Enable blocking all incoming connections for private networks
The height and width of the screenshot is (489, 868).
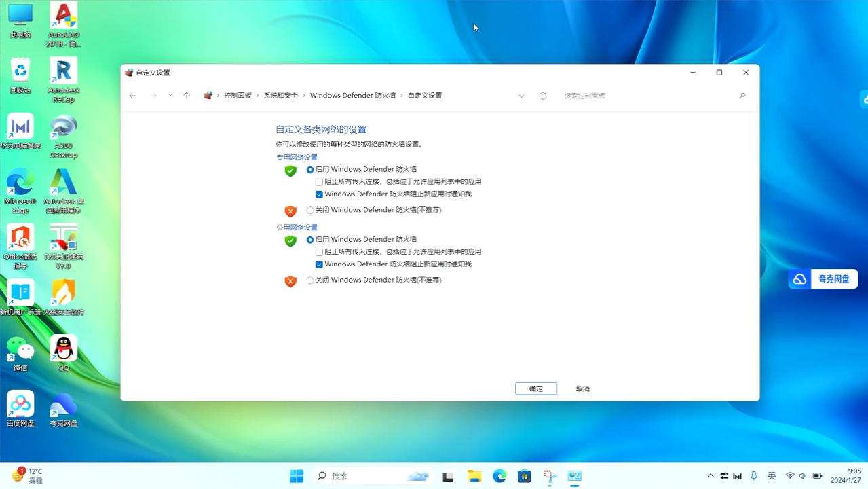click(x=318, y=181)
